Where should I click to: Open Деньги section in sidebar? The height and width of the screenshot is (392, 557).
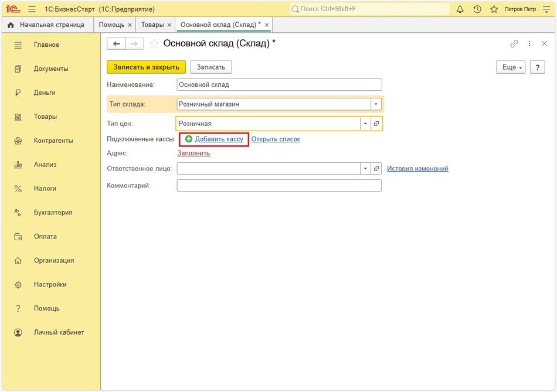tap(45, 93)
